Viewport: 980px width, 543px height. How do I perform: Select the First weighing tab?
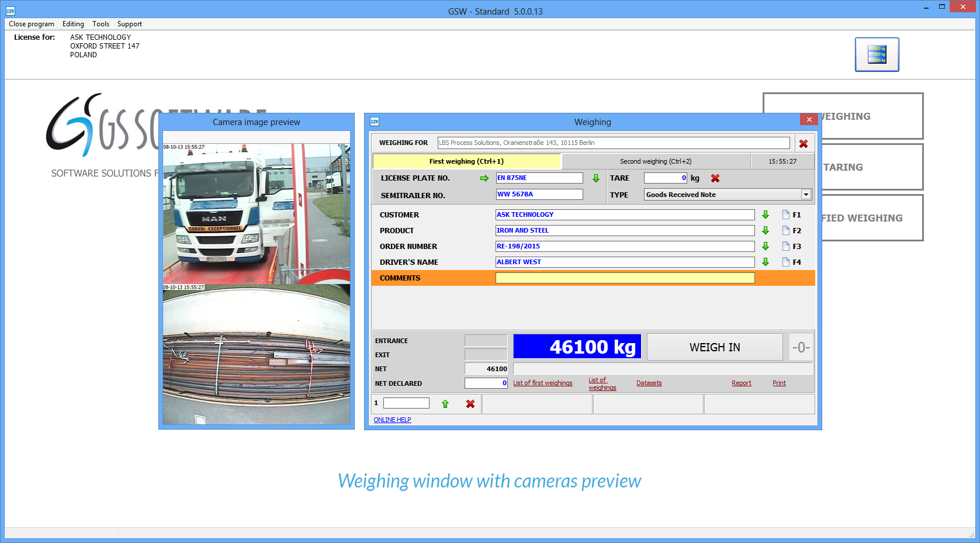(x=466, y=161)
